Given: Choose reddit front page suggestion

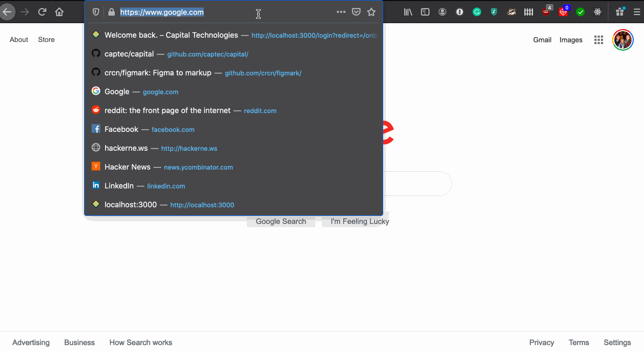Looking at the screenshot, I should tap(234, 110).
